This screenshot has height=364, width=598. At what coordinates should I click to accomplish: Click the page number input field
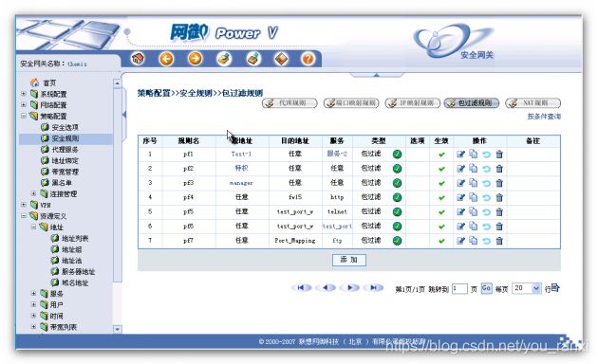point(459,288)
